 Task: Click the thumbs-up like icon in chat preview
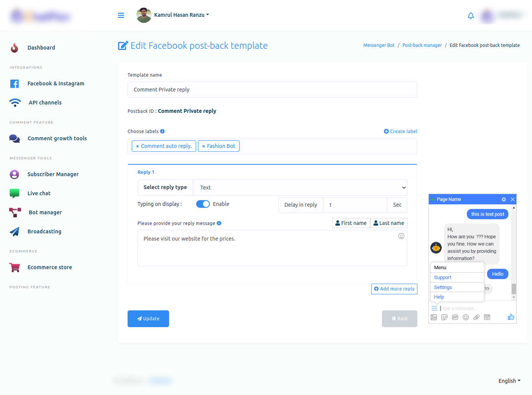511,317
